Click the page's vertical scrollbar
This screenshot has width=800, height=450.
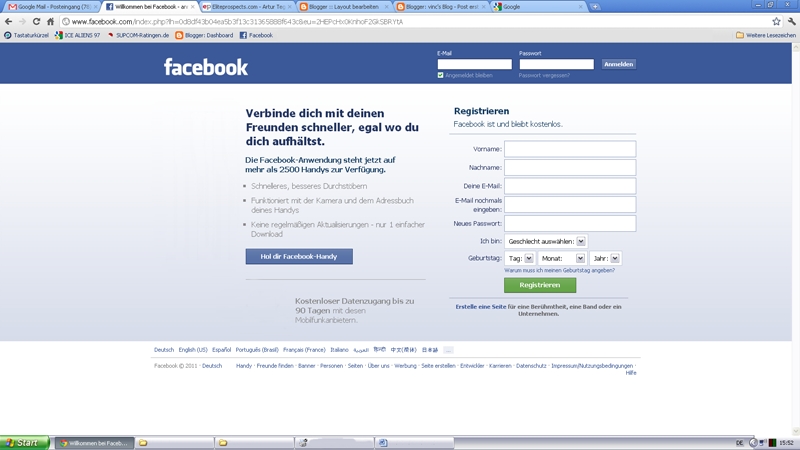click(795, 238)
